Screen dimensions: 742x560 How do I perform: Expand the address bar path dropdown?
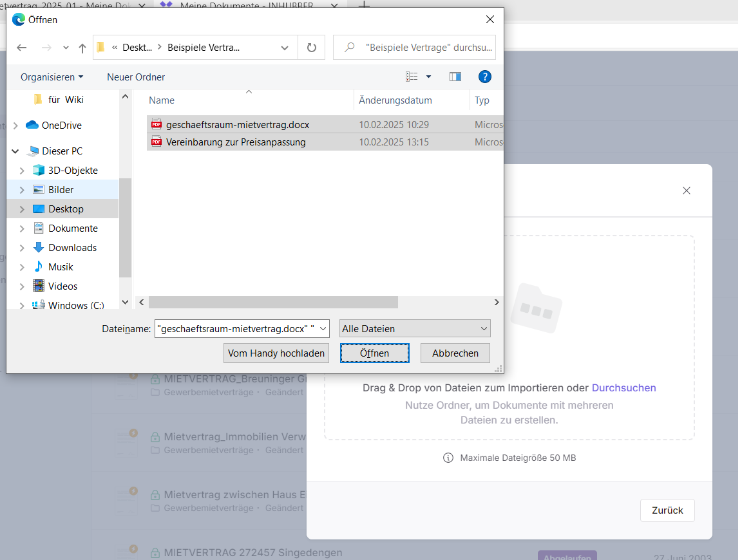(x=285, y=48)
